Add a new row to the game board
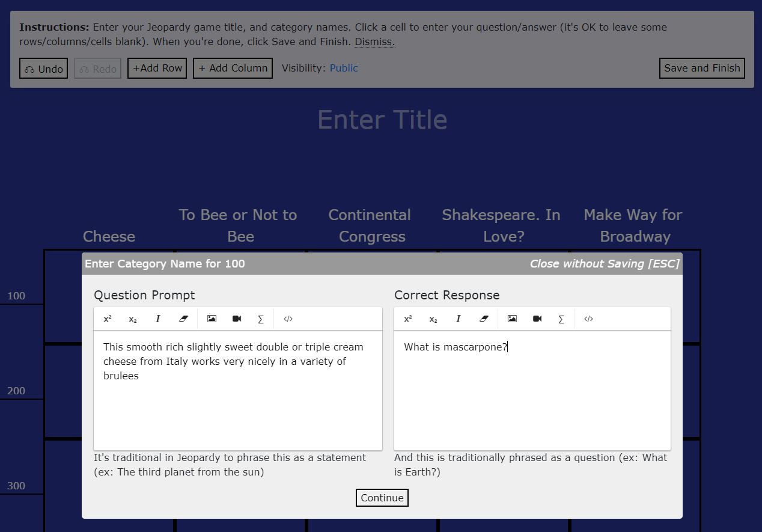 [x=157, y=68]
